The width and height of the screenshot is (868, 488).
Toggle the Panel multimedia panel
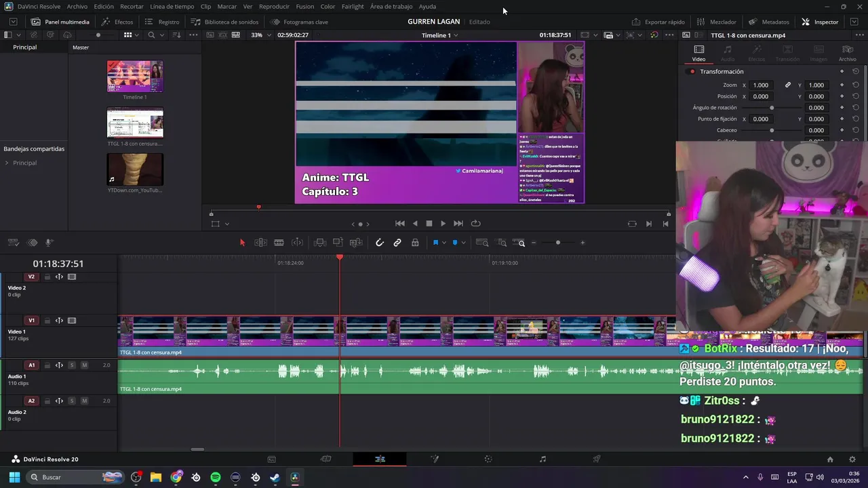[x=60, y=22]
